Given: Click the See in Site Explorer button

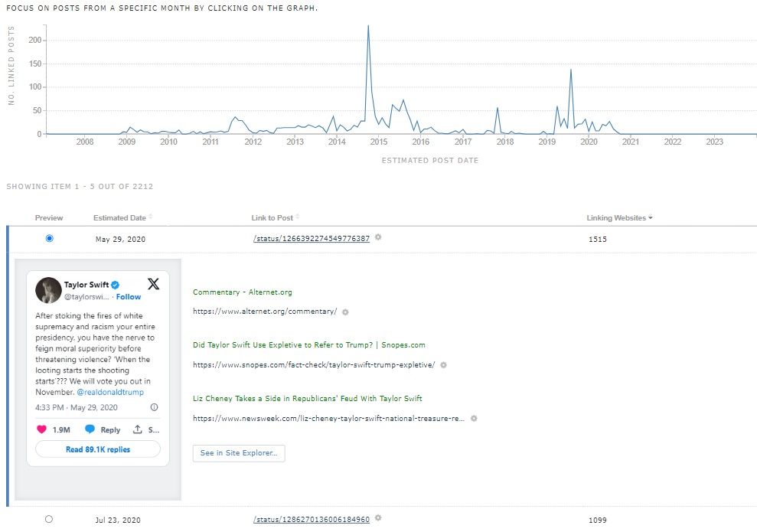Looking at the screenshot, I should point(239,453).
